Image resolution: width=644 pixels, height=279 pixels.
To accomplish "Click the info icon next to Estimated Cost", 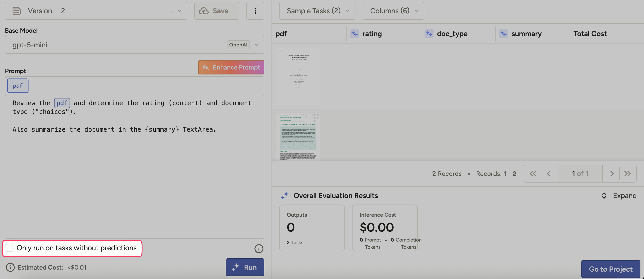I will coord(10,267).
